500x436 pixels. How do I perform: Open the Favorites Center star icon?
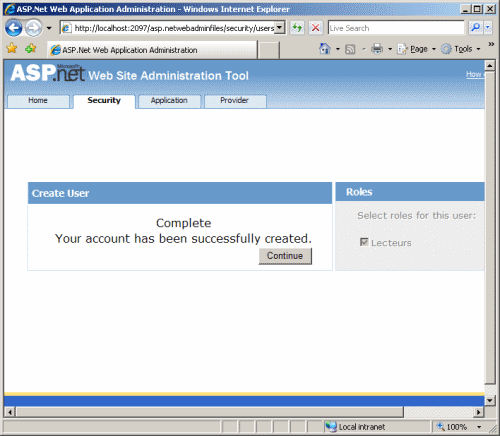point(12,49)
